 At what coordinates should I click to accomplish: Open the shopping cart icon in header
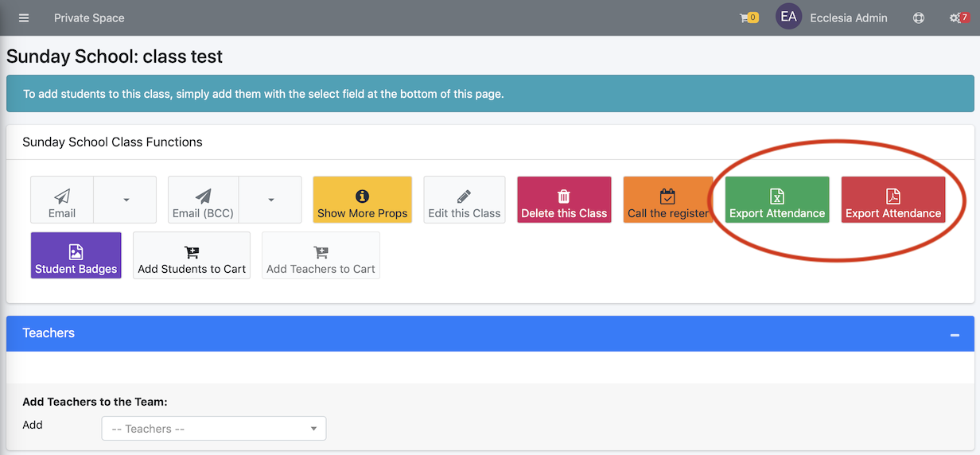pos(749,17)
